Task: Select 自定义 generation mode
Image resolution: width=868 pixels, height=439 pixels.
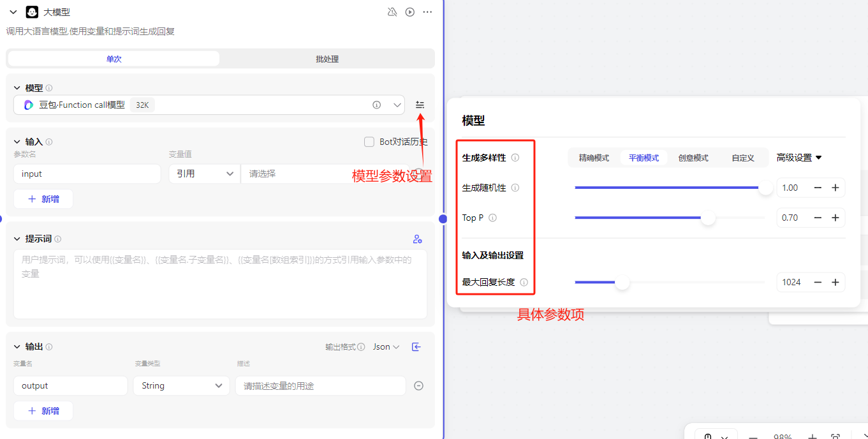Action: (x=743, y=158)
